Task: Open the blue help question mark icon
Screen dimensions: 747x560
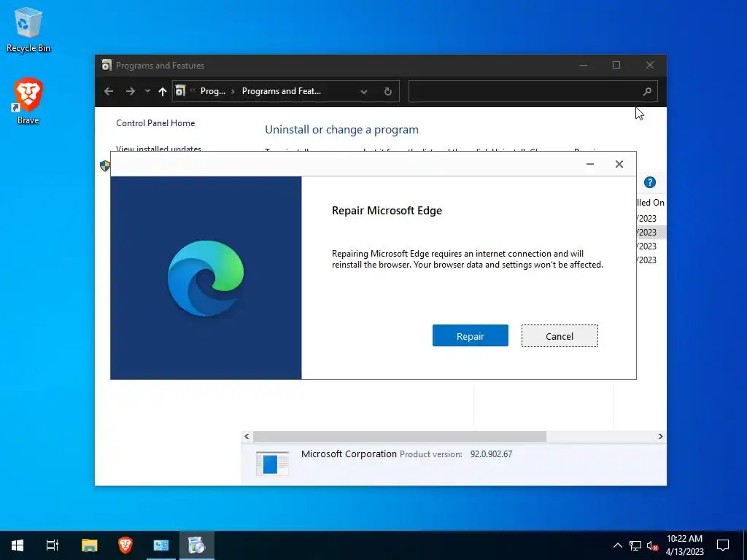Action: (x=650, y=182)
